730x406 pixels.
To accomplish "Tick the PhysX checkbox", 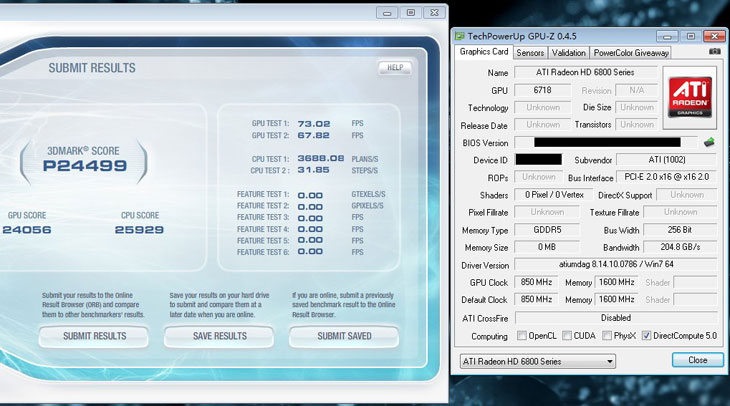I will coord(609,336).
